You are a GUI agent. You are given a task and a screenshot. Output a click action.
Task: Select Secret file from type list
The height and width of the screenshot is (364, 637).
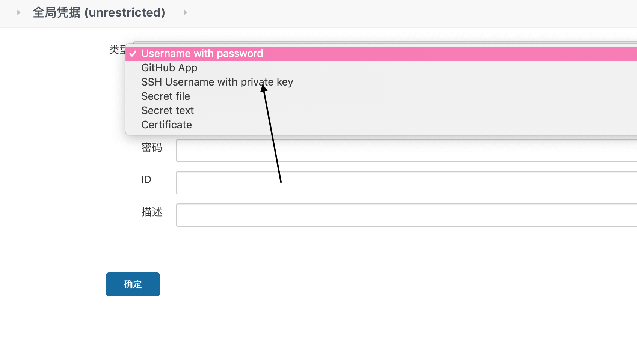[x=166, y=96]
